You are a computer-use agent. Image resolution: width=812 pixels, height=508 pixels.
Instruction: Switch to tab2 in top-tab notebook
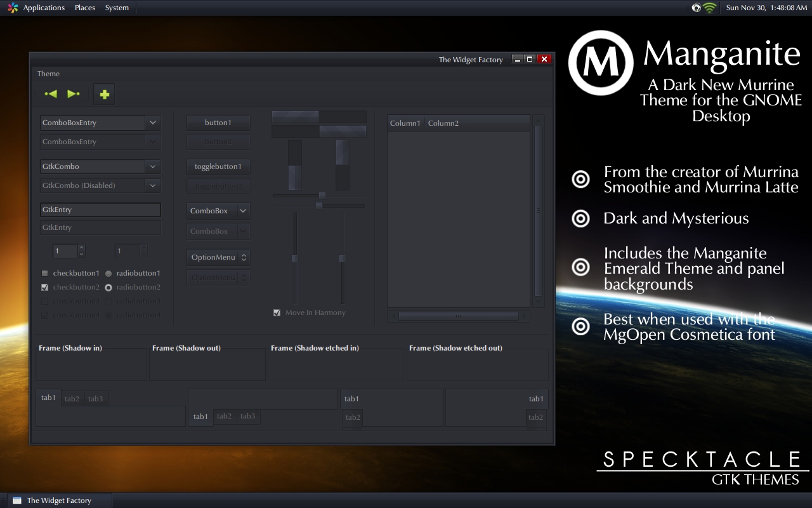(72, 399)
